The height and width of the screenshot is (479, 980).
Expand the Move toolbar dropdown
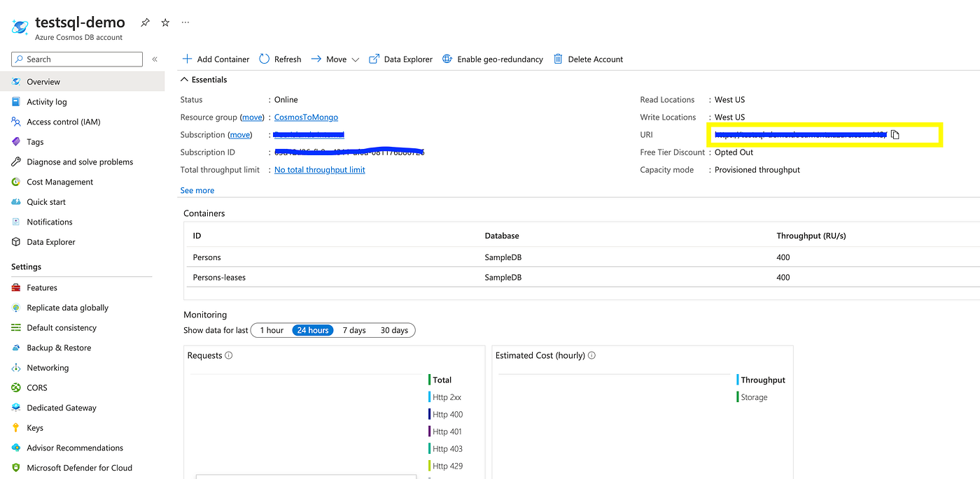pyautogui.click(x=356, y=59)
